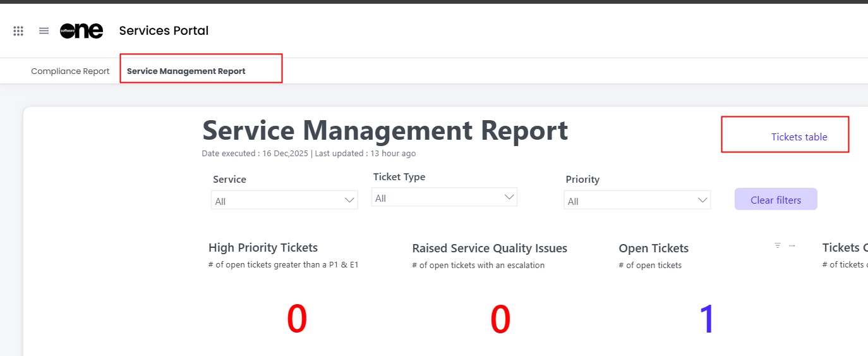Click the Open Tickets card title
868x356 pixels.
pos(653,249)
